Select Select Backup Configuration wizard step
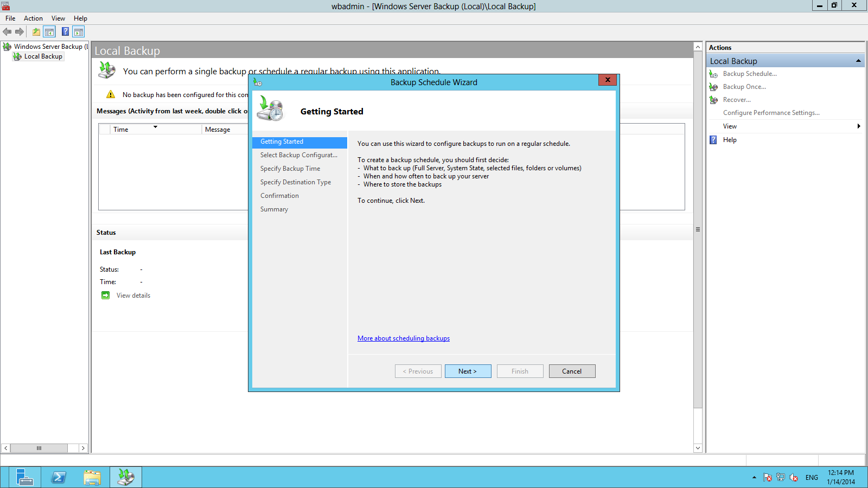Screen dimensions: 868x488 (299, 155)
